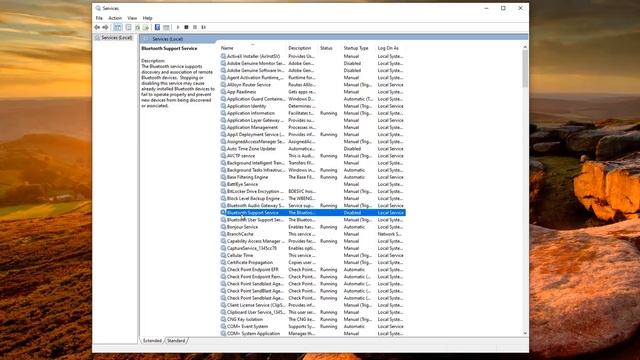The width and height of the screenshot is (640, 360).
Task: Click the scrollbar down arrow in services list
Action: click(525, 333)
